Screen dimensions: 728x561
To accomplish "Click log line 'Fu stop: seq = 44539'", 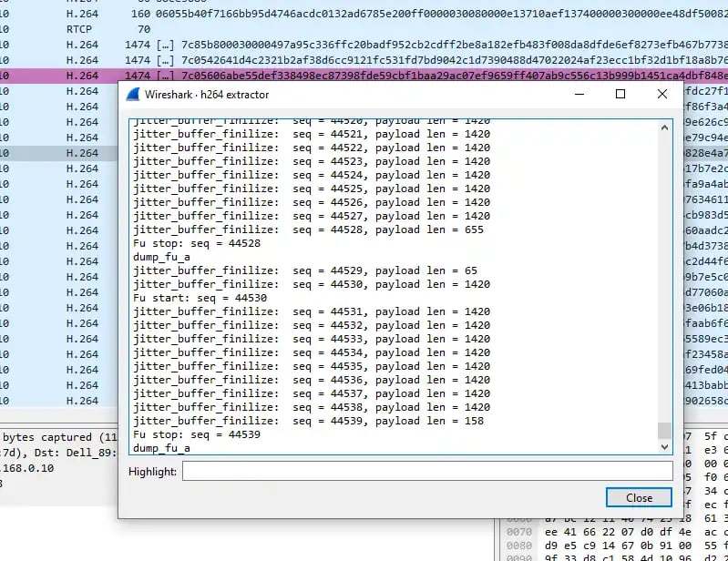I will (197, 434).
